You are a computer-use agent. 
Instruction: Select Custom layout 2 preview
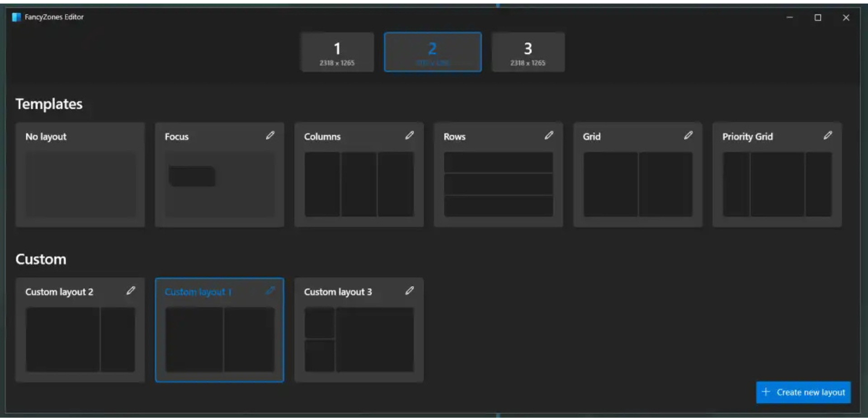coord(80,340)
